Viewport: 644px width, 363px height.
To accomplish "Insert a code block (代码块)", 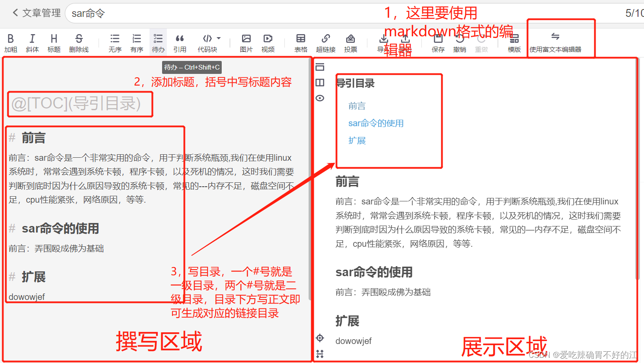I will [x=207, y=43].
